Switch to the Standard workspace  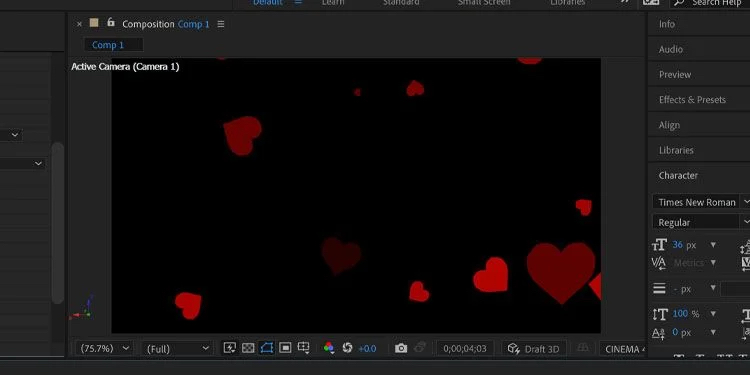tap(401, 2)
